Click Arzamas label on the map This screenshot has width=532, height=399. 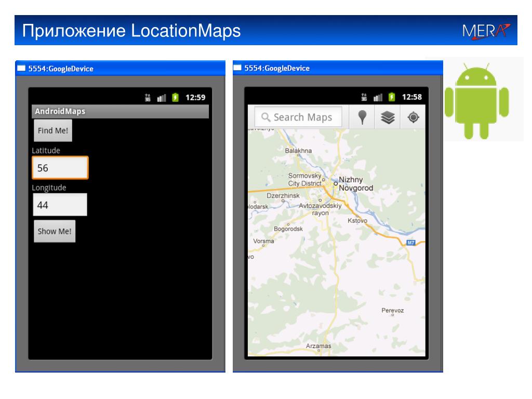click(318, 345)
